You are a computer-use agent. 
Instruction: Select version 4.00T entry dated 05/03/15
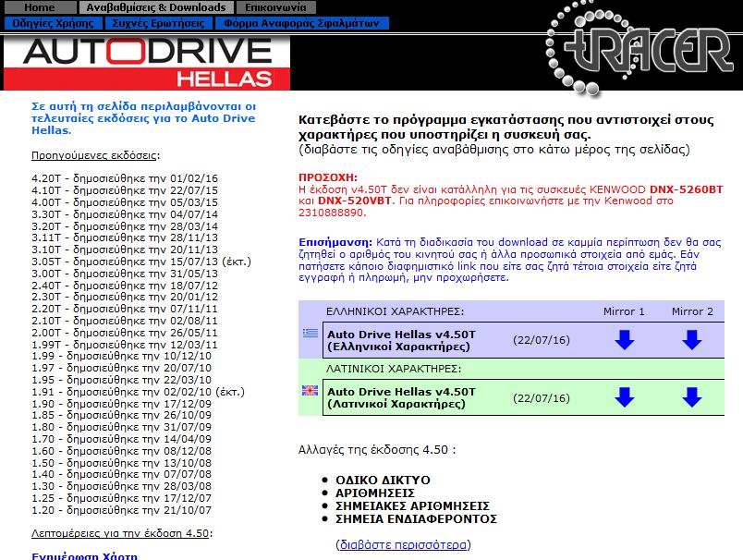tap(125, 202)
